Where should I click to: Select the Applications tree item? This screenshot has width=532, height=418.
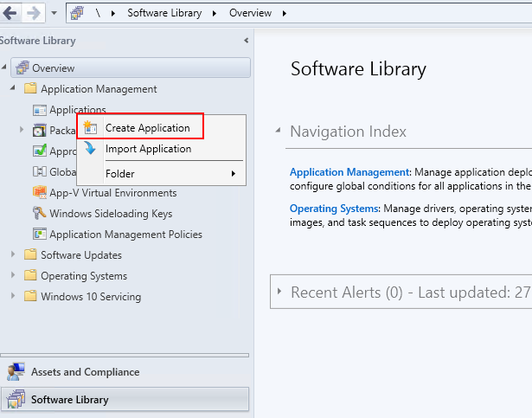pos(78,109)
